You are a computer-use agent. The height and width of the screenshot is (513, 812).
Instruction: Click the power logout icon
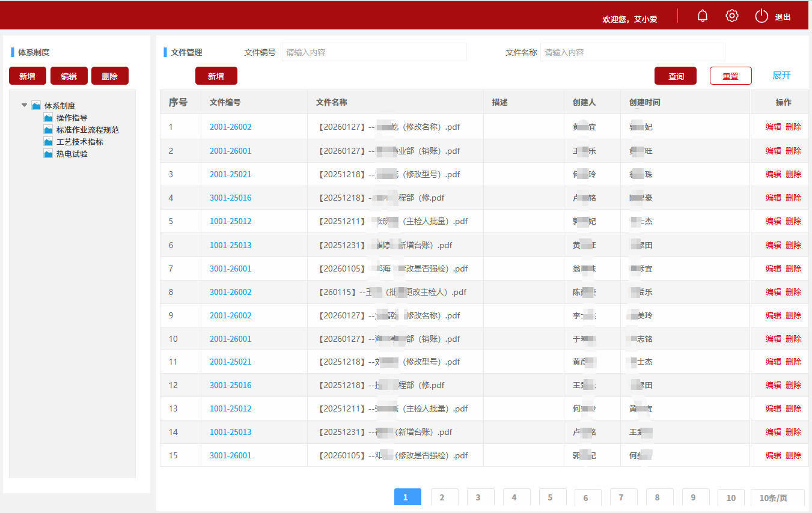pyautogui.click(x=760, y=15)
